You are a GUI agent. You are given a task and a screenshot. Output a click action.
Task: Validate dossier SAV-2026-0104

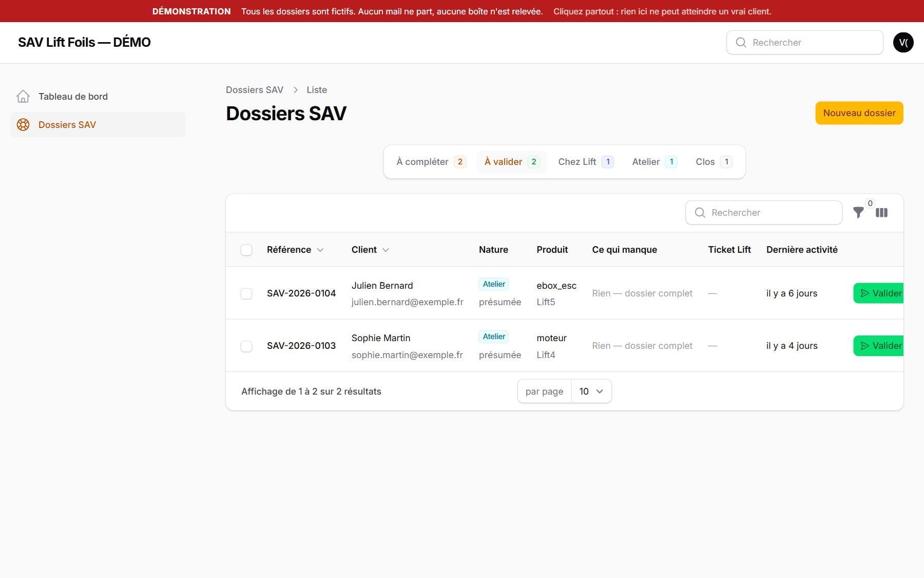tap(879, 293)
